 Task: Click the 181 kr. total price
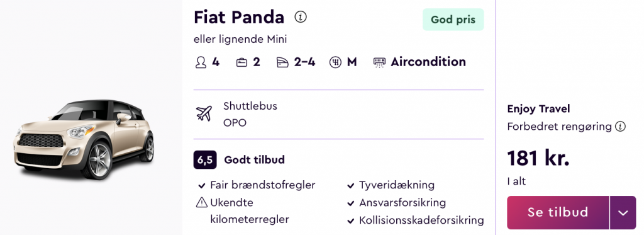click(538, 158)
